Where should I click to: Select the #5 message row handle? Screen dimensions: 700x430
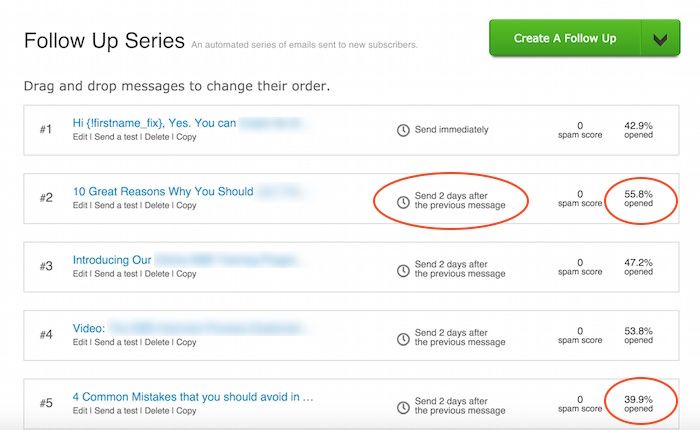coord(46,403)
